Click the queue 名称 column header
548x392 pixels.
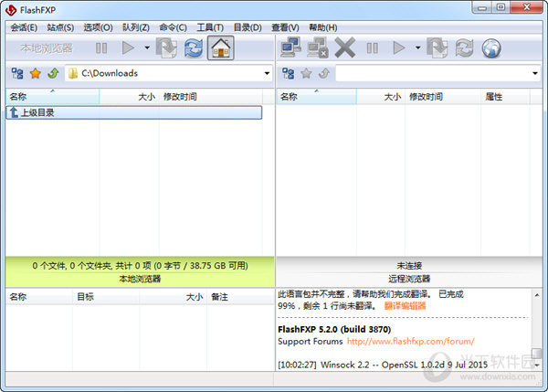point(39,297)
